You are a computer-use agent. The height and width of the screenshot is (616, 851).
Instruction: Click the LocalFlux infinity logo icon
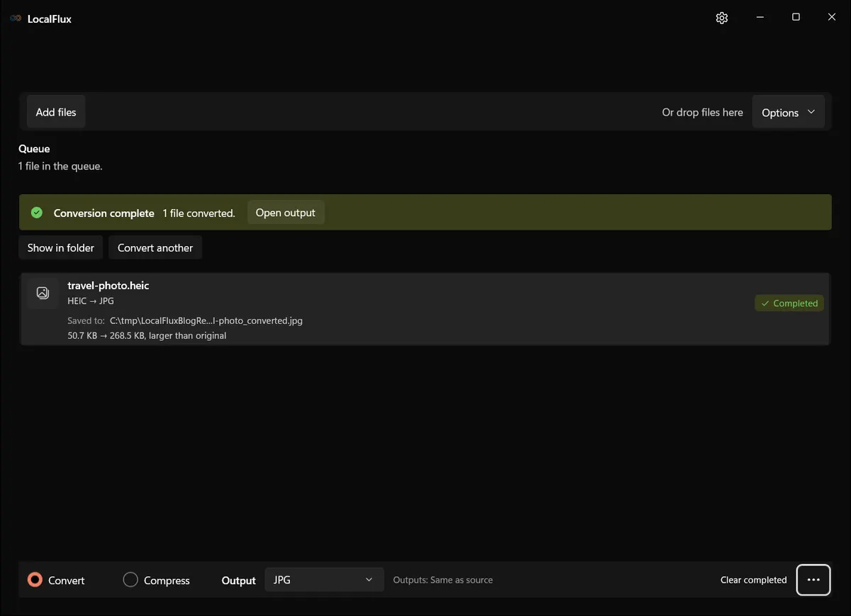[16, 18]
